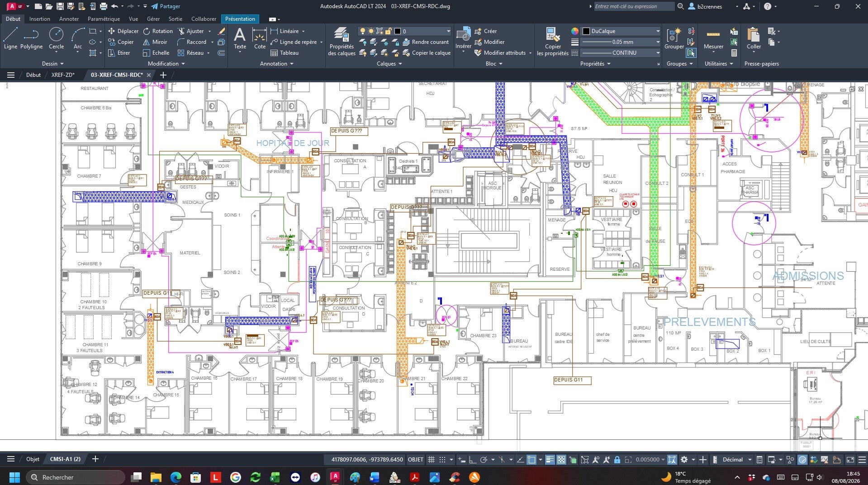Select the Ligne drawing tool
868x485 pixels.
point(10,38)
